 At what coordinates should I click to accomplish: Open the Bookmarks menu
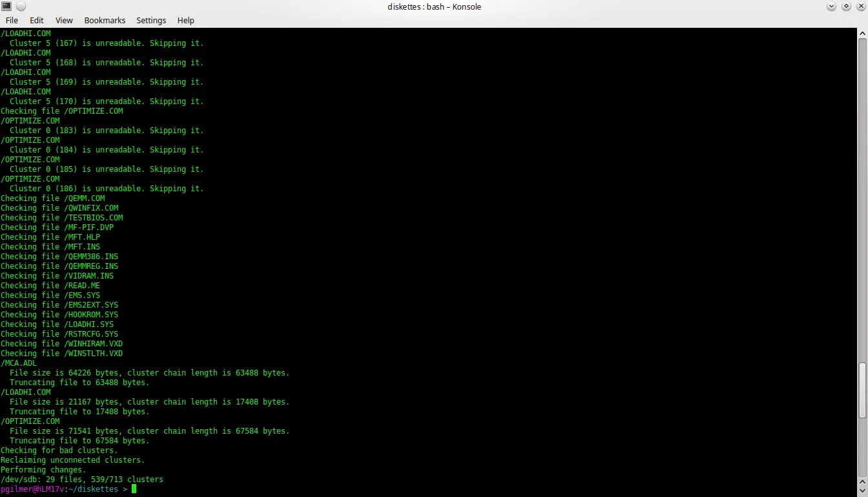coord(105,21)
